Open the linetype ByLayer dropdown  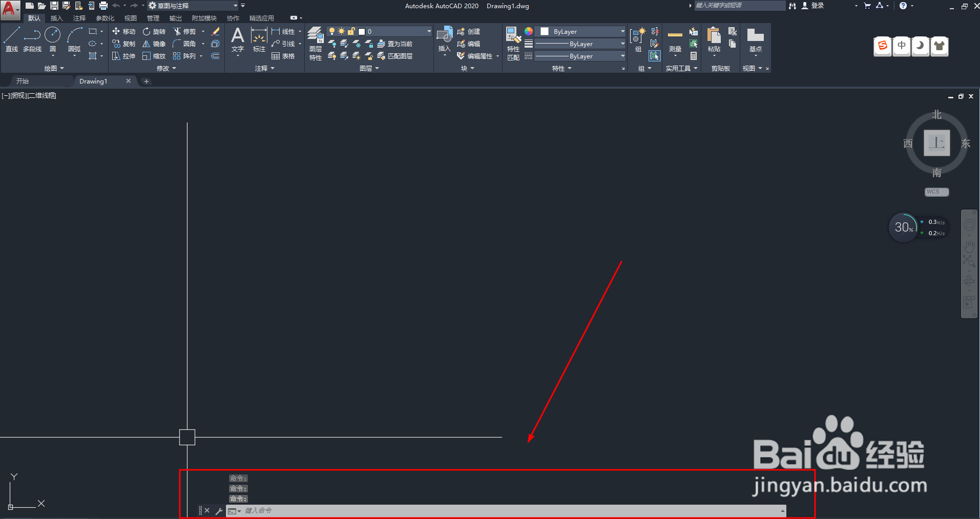pos(580,56)
